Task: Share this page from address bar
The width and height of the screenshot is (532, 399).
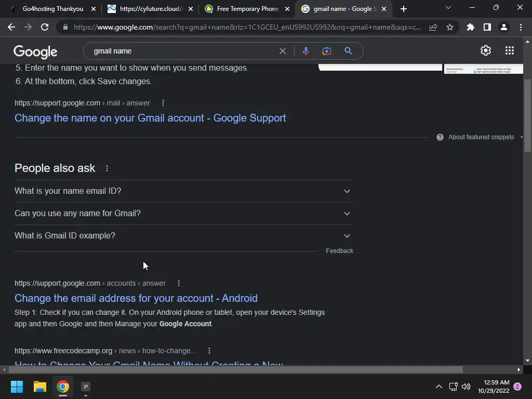Action: point(433,27)
